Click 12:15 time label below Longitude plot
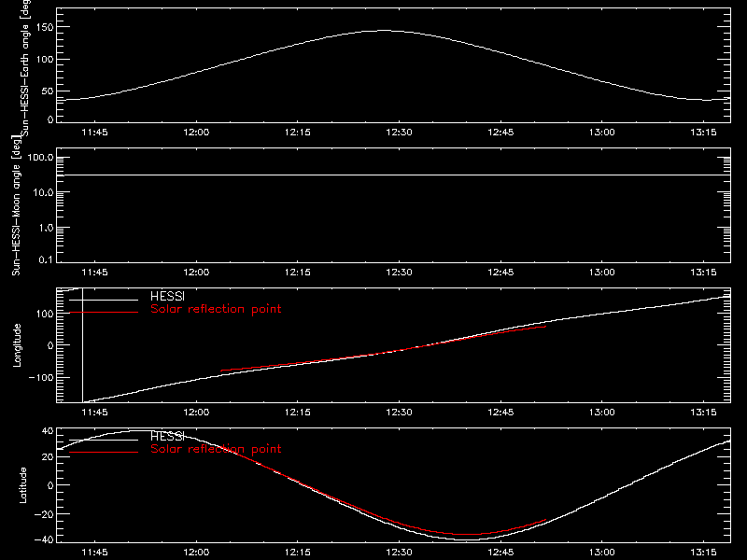Screen dimensions: 747x560 click(x=298, y=413)
